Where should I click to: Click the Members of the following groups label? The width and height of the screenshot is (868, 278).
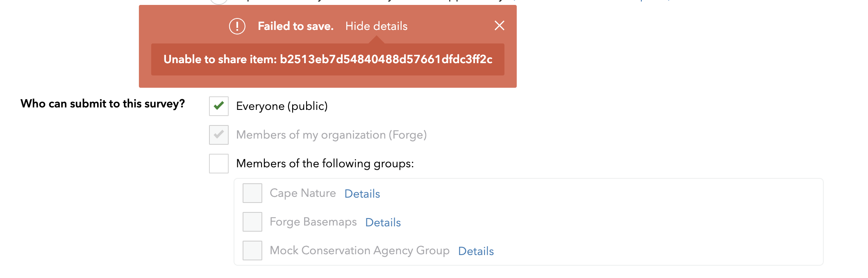click(325, 164)
